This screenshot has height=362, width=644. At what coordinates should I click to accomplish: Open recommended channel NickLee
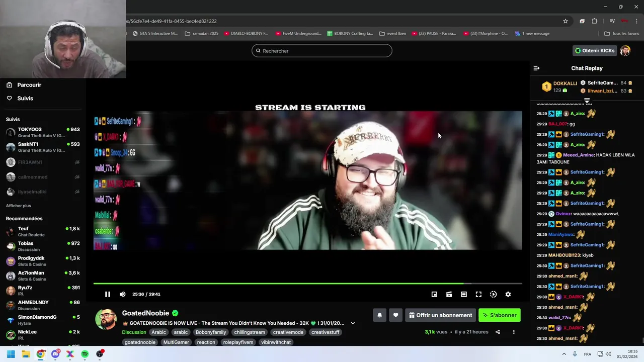point(43,335)
